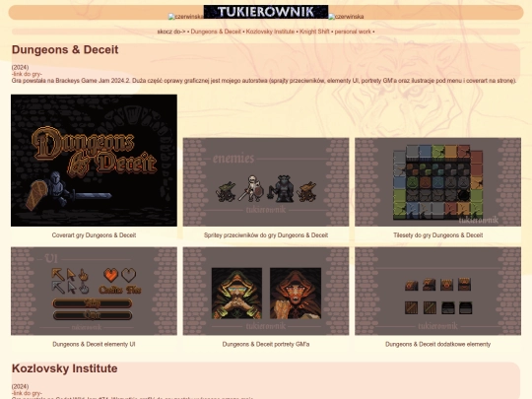
Task: Open the game link under Dungeons & Deceit heading
Action: point(27,74)
